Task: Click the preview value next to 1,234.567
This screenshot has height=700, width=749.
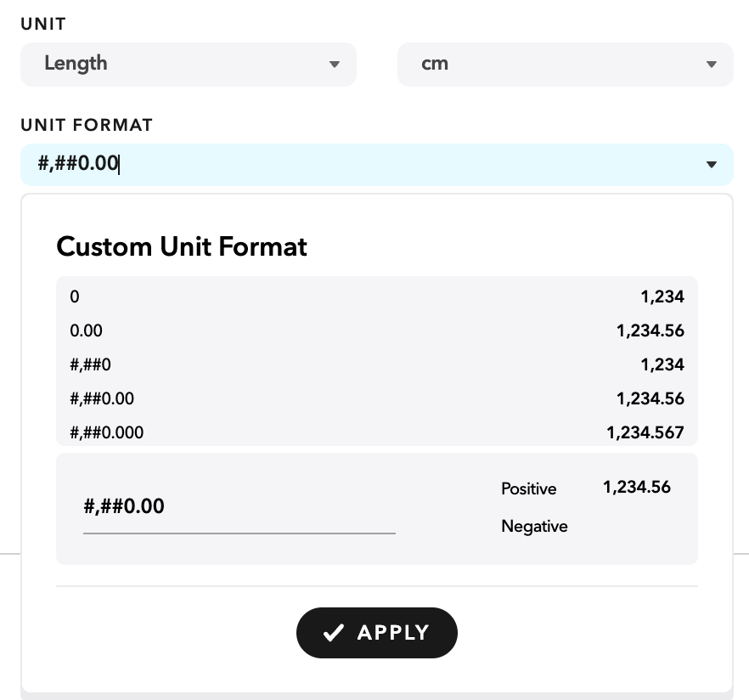Action: pos(645,432)
